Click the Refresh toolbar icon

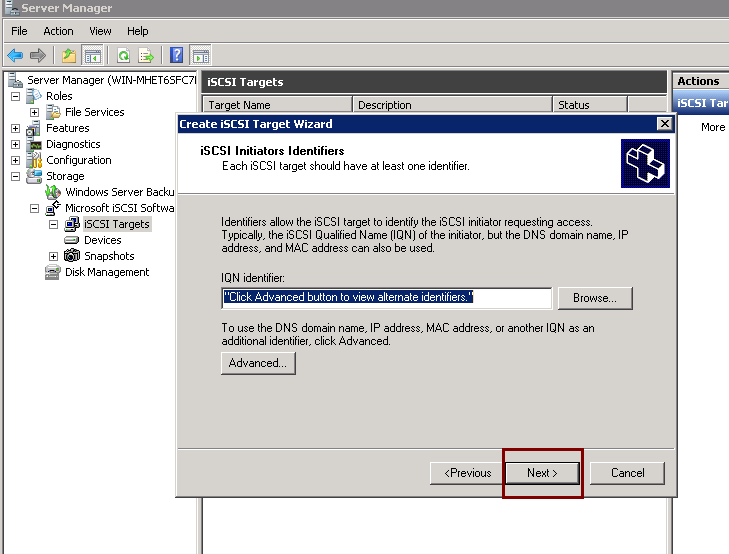pos(123,56)
